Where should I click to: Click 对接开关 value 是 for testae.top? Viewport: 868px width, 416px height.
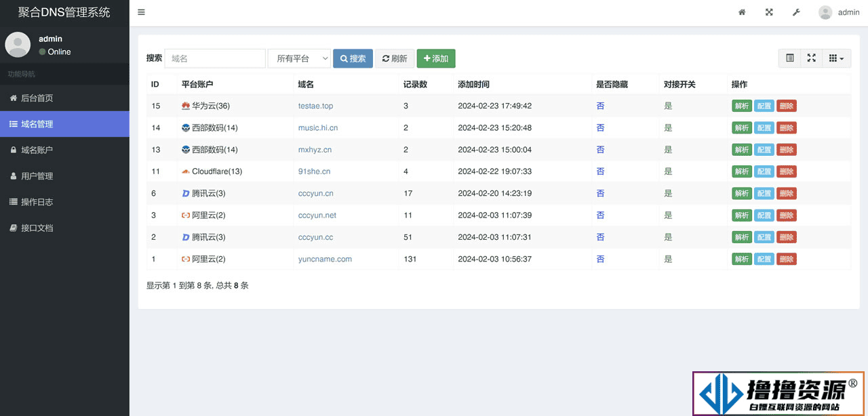[668, 106]
